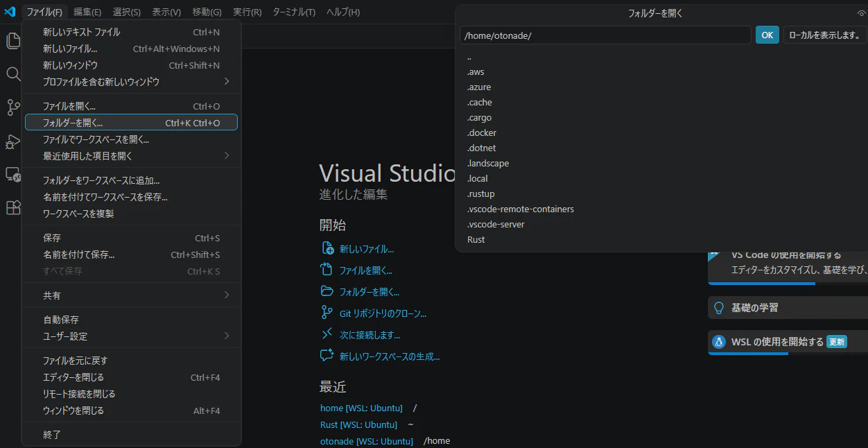The height and width of the screenshot is (448, 868).
Task: Open the 表示(V) menu
Action: (166, 12)
